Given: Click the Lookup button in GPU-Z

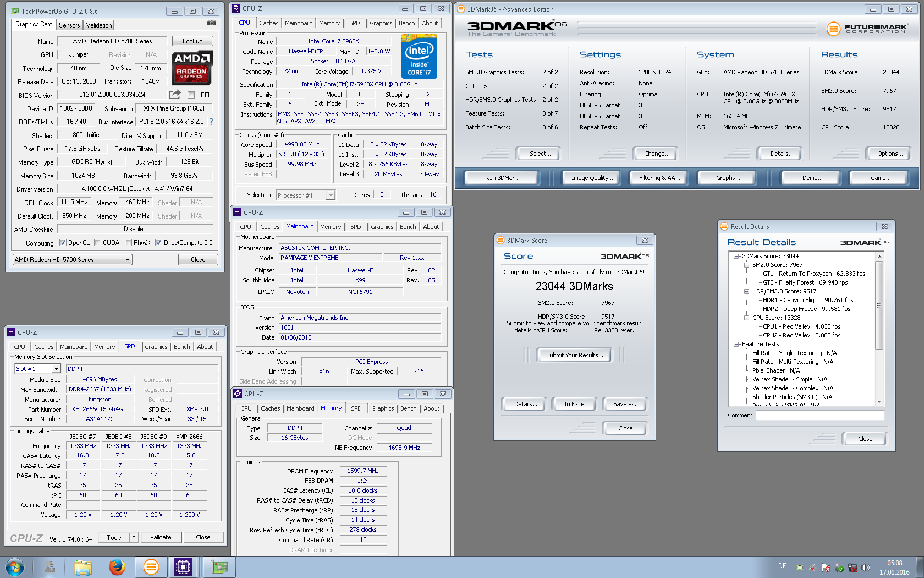Looking at the screenshot, I should (x=193, y=41).
